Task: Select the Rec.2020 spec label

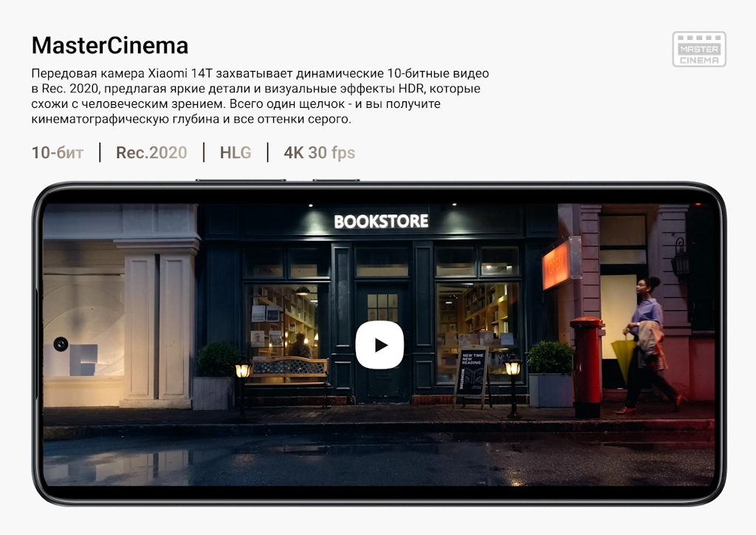Action: pos(151,152)
